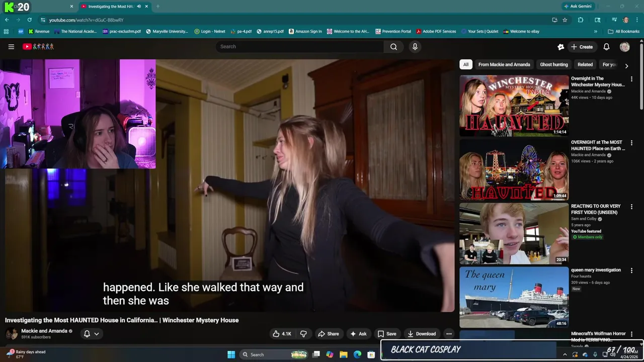Click the YouTube logo to go home
Image resolution: width=644 pixels, height=362 pixels.
pos(38,47)
